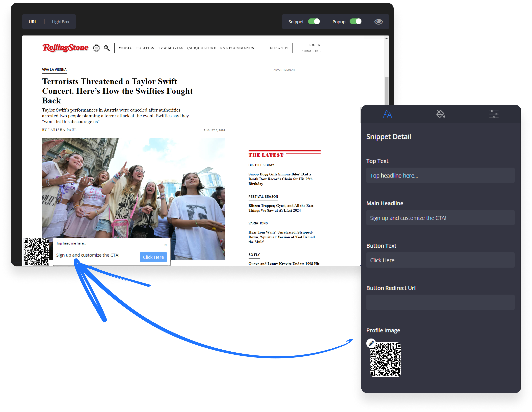Image resolution: width=532 pixels, height=412 pixels.
Task: Switch to the LightBox tab
Action: 61,22
